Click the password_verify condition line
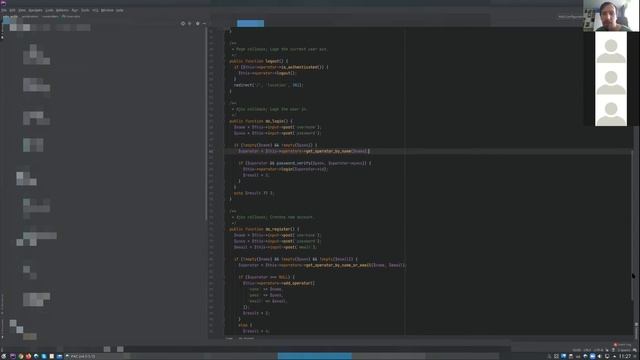 coord(305,163)
